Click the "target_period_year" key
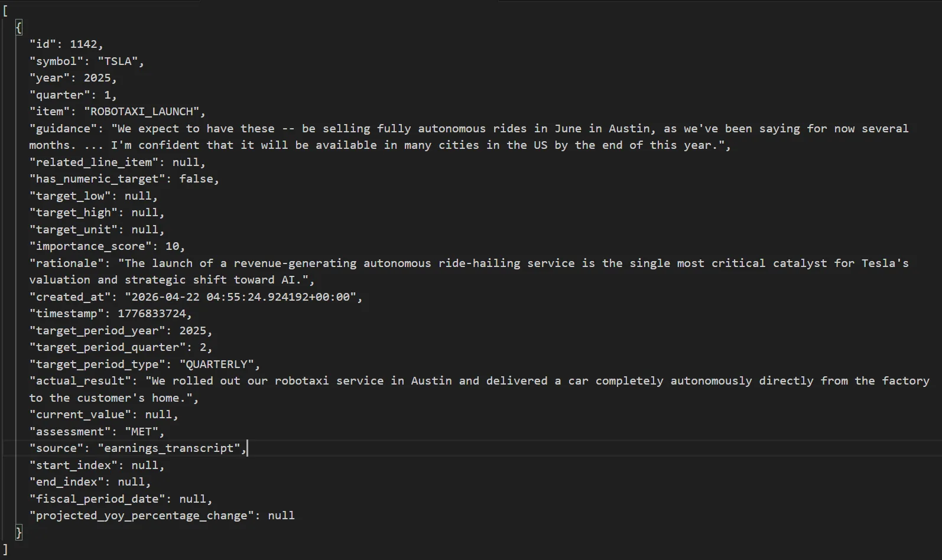 click(x=98, y=331)
